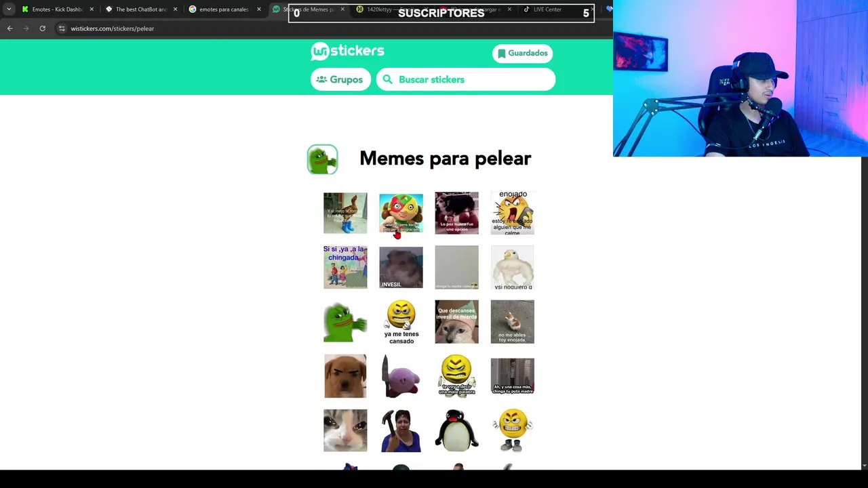Select the woman holding hammer sticker
The image size is (868, 488).
coord(401,430)
